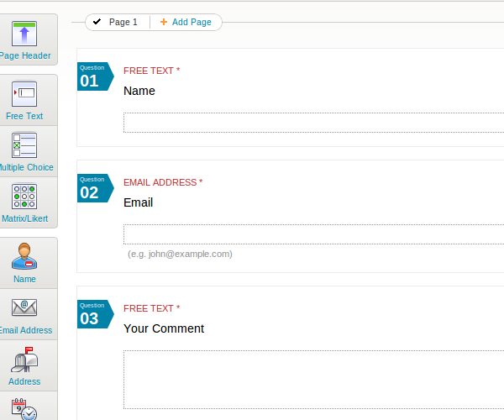Click the checkmark icon beside Page 1
The height and width of the screenshot is (420, 504).
click(x=97, y=22)
